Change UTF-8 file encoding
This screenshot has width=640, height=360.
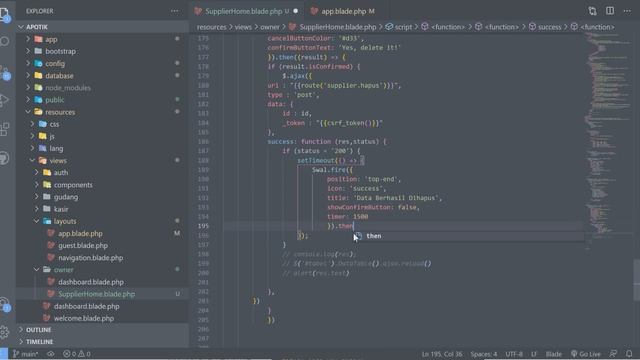[x=514, y=354]
